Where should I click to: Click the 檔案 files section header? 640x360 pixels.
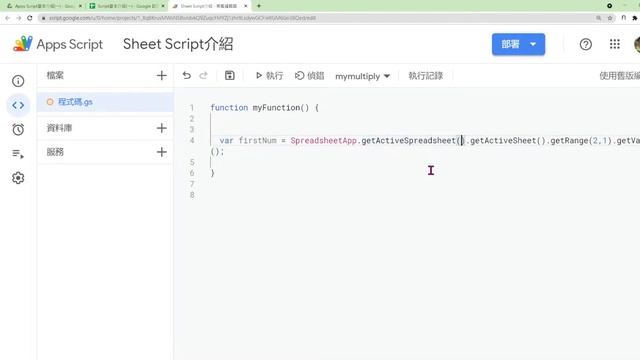(x=55, y=76)
